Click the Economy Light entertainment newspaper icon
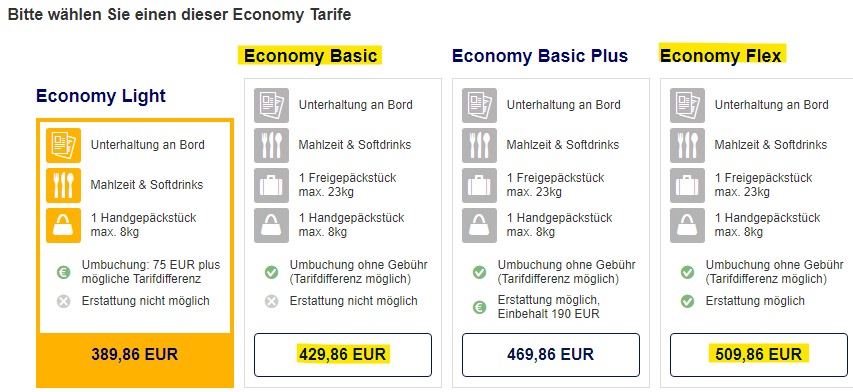Viewport: 853px width, 392px height. 63,145
